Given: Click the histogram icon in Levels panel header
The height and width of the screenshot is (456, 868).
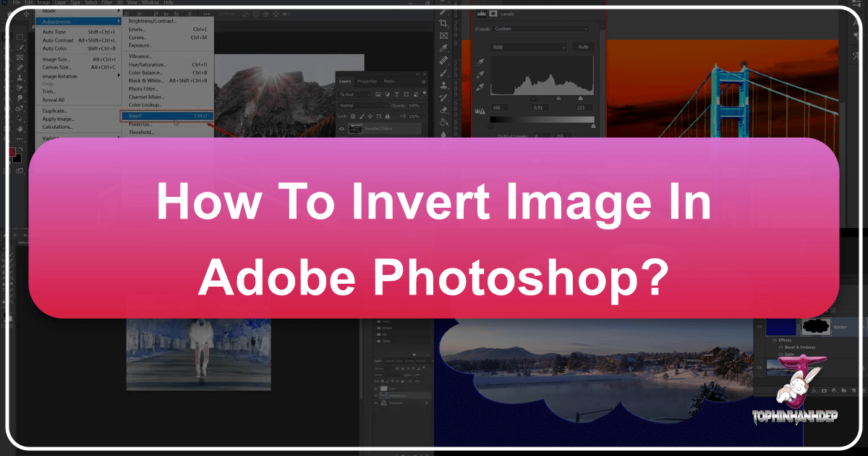Looking at the screenshot, I should point(481,13).
